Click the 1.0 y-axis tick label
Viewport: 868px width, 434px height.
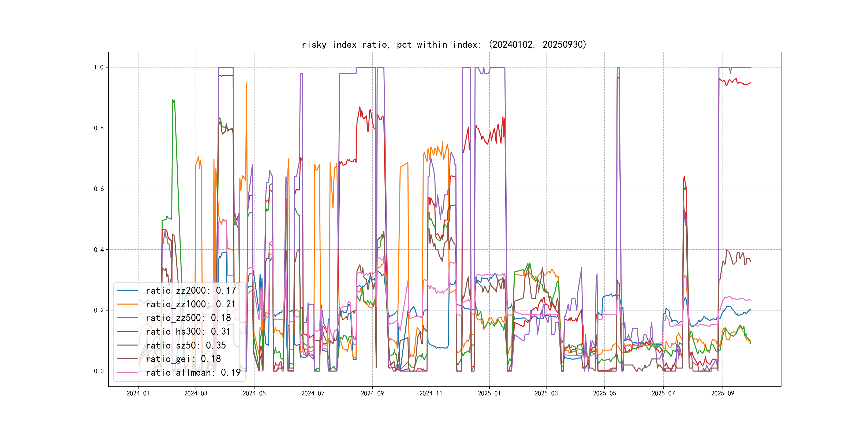[98, 68]
